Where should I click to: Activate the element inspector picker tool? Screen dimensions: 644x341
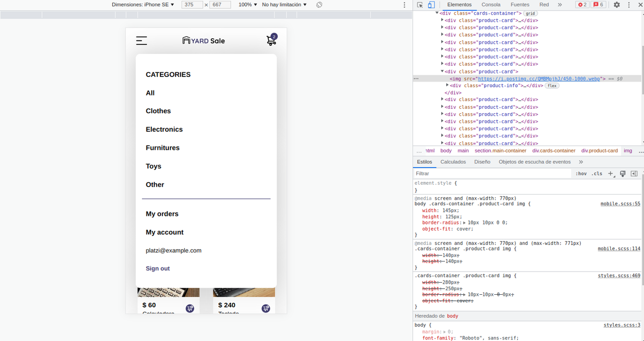(x=420, y=5)
